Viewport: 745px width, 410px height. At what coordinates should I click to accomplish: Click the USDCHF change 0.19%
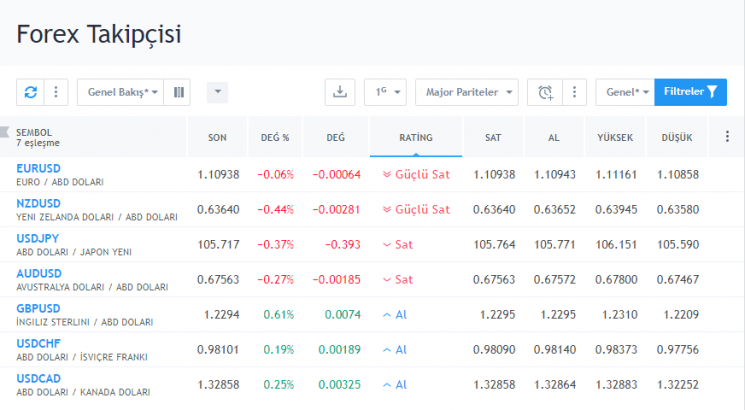point(279,350)
